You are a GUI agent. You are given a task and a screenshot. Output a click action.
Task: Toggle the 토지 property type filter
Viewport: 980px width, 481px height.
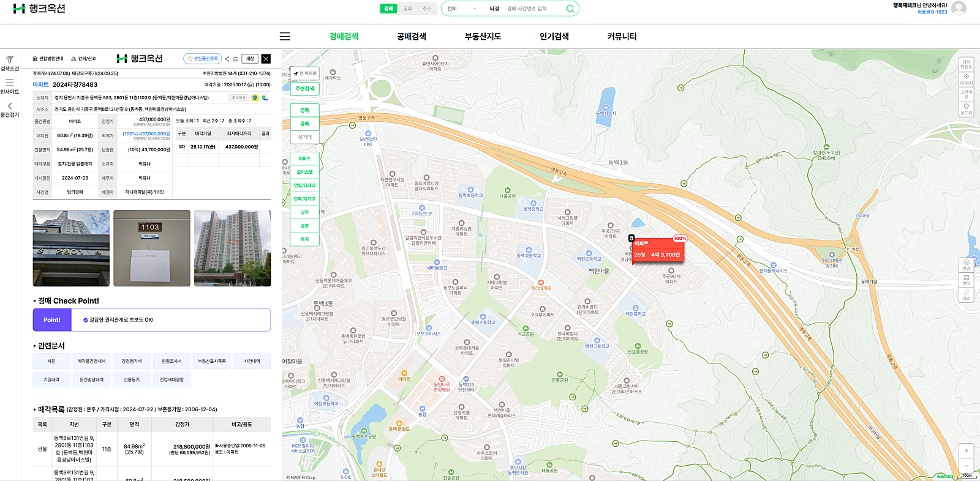point(305,239)
